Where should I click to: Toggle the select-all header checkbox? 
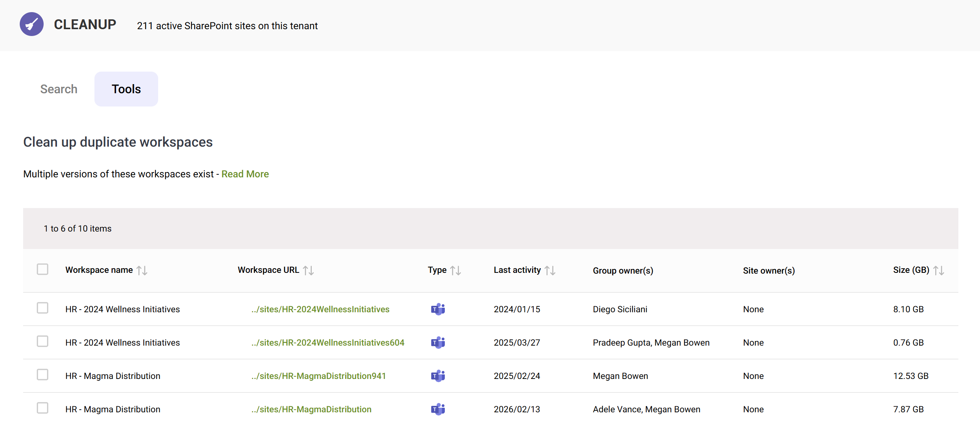42,269
